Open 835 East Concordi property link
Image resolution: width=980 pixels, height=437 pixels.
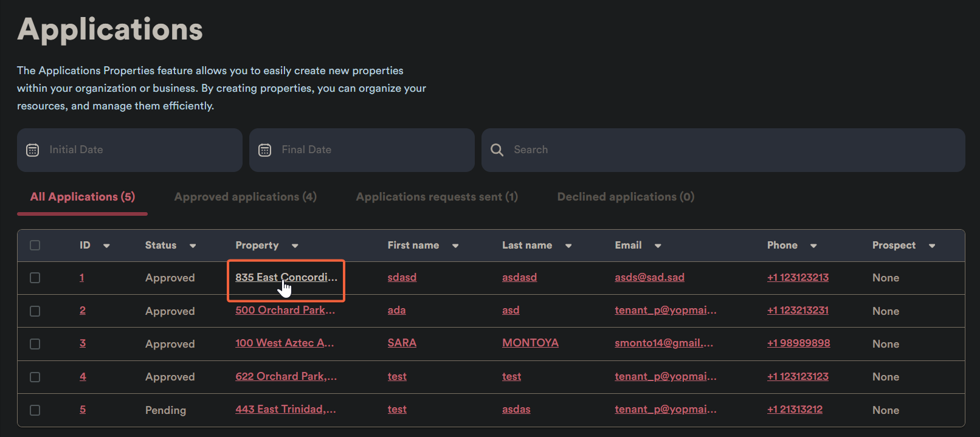(286, 278)
